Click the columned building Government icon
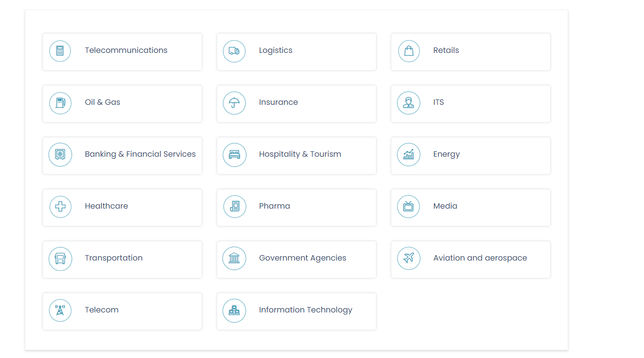Screen dimensions: 644x358 234,259
